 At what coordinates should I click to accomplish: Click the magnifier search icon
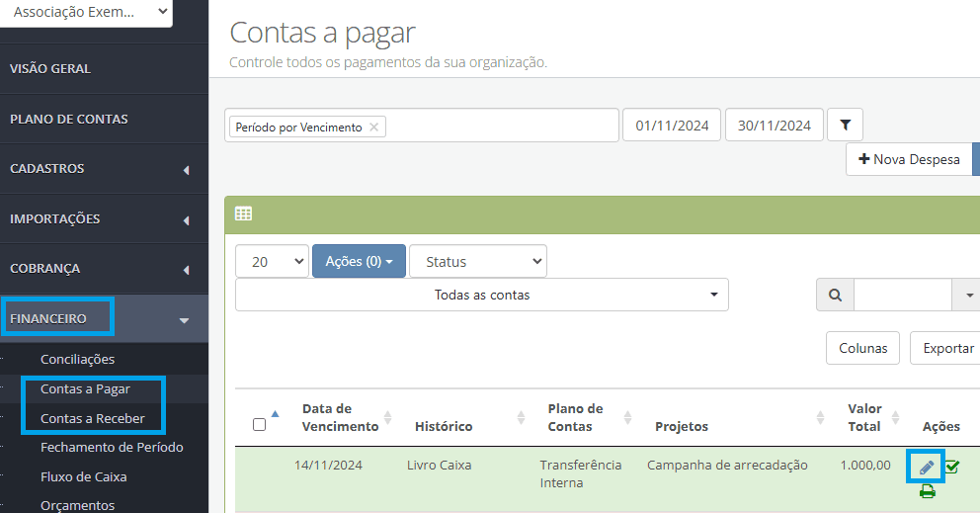pyautogui.click(x=835, y=295)
